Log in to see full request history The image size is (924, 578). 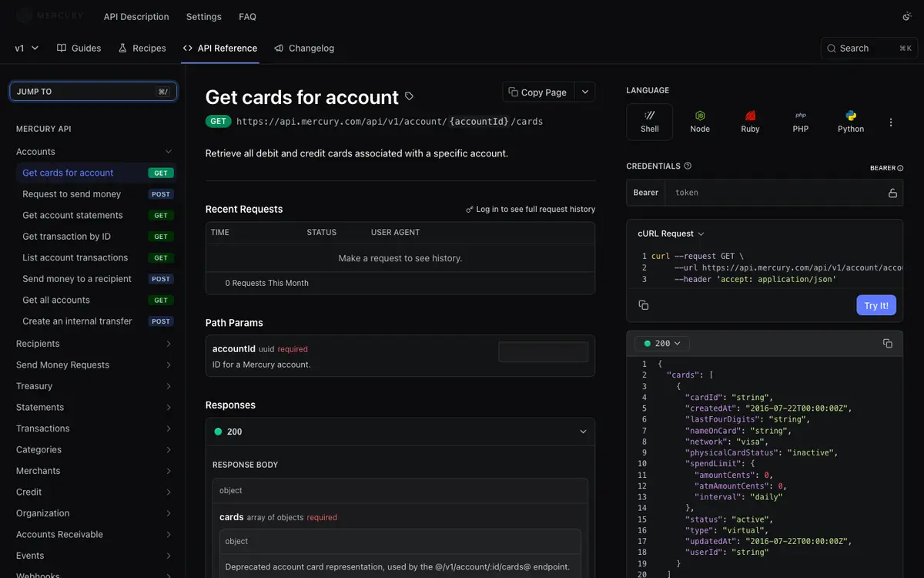[x=531, y=210]
